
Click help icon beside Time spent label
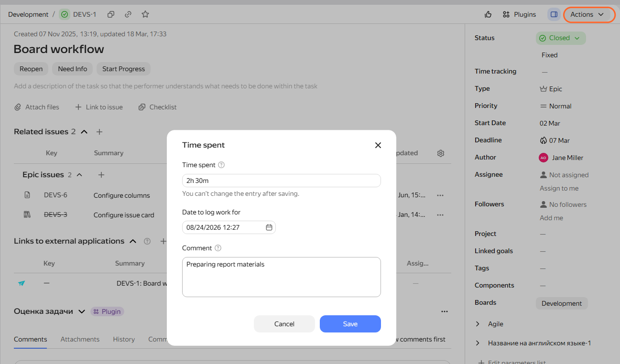point(221,165)
